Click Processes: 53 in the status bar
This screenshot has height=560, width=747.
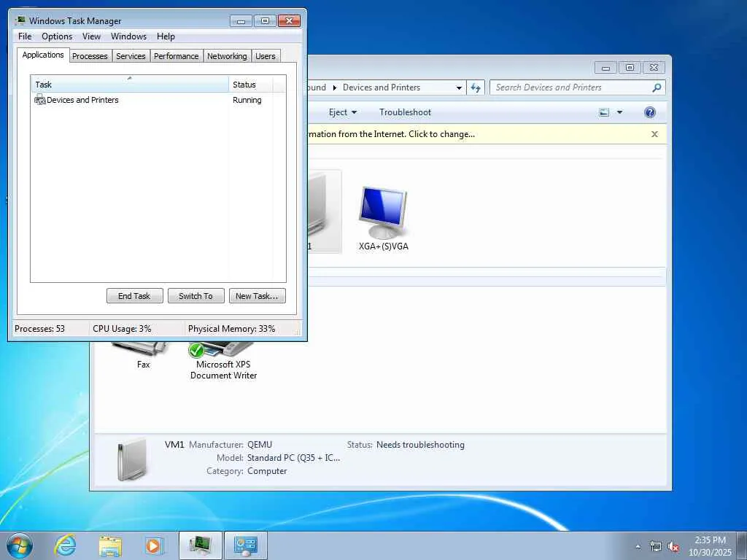pos(39,329)
